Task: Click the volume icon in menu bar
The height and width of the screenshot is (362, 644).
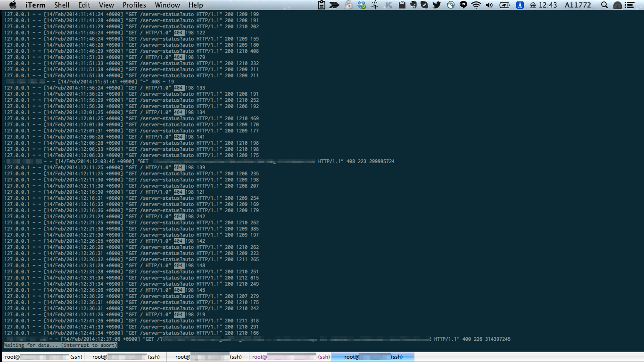Action: [x=488, y=5]
